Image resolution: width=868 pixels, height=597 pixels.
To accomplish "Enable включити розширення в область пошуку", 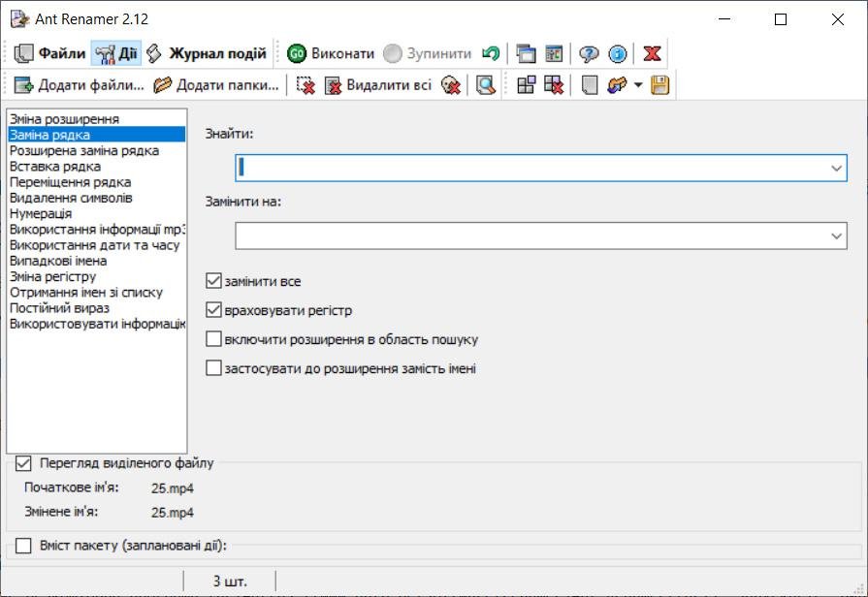I will click(x=213, y=339).
